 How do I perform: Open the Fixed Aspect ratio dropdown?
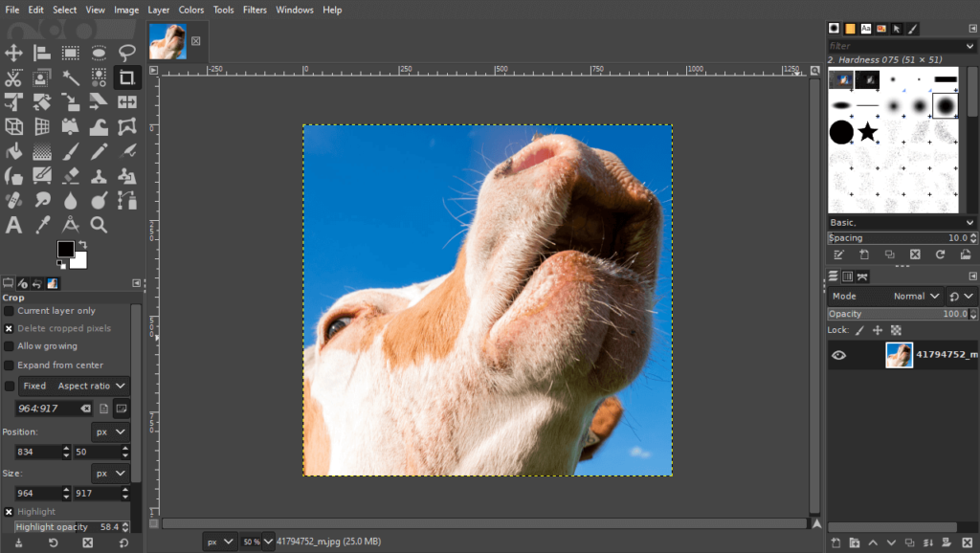(x=93, y=385)
